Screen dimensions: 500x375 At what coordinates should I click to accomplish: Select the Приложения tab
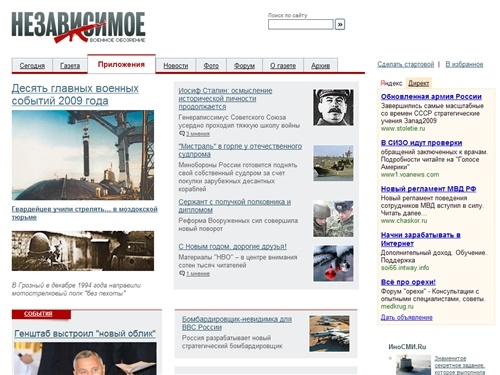(x=121, y=64)
